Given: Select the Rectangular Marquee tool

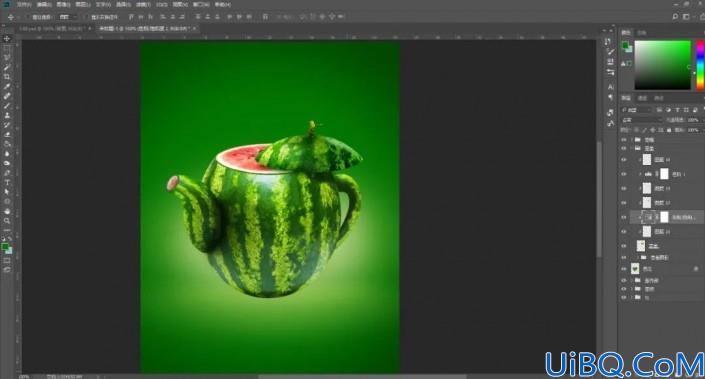Looking at the screenshot, I should pos(7,48).
